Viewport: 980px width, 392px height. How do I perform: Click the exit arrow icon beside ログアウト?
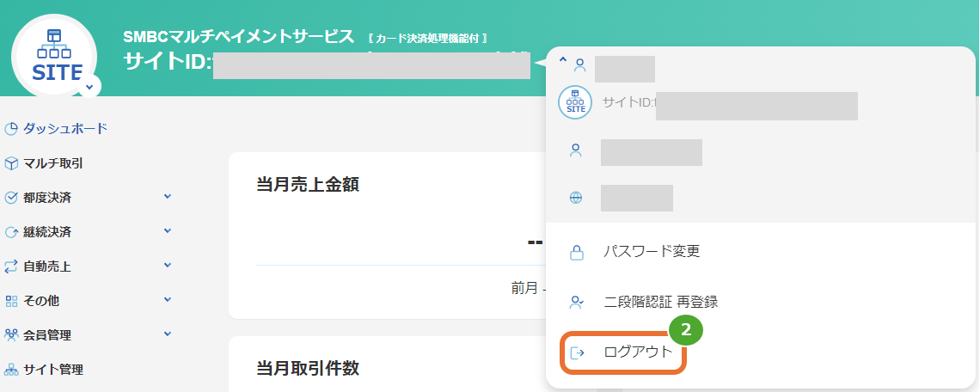tap(576, 353)
